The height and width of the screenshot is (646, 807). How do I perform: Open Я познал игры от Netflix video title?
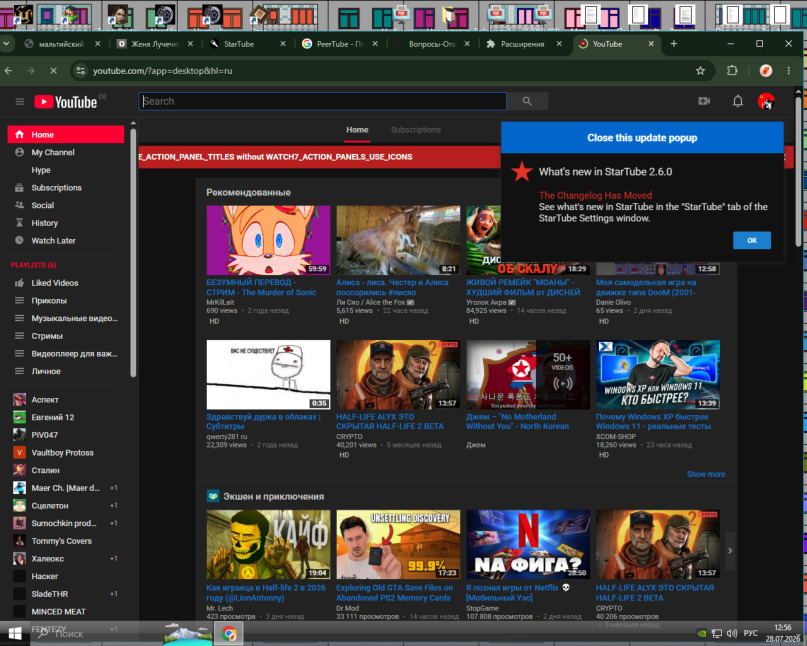pos(518,592)
